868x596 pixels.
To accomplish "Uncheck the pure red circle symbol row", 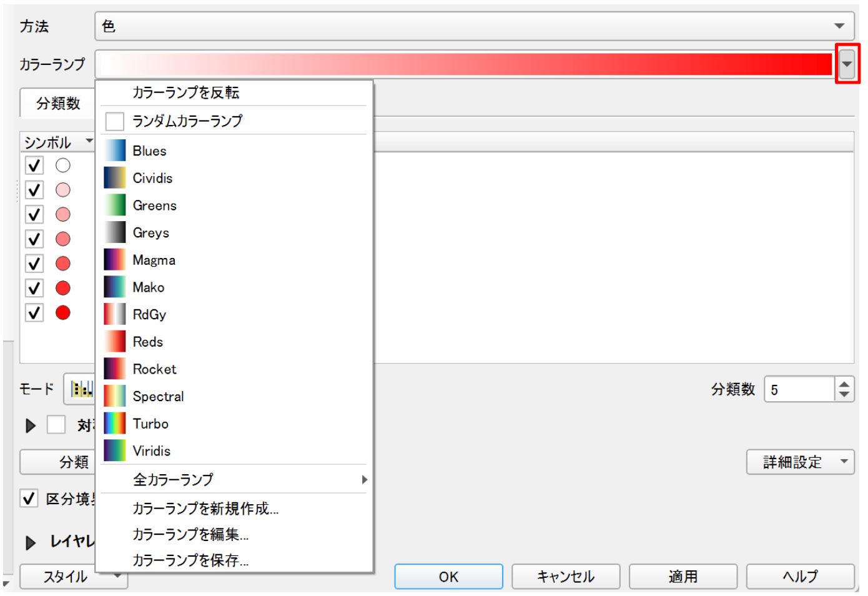I will [x=34, y=312].
